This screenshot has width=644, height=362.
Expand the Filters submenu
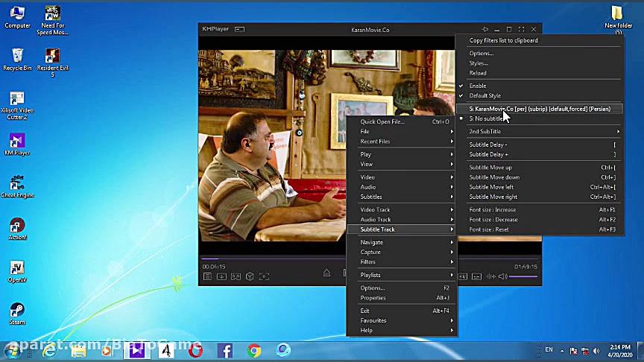[402, 262]
